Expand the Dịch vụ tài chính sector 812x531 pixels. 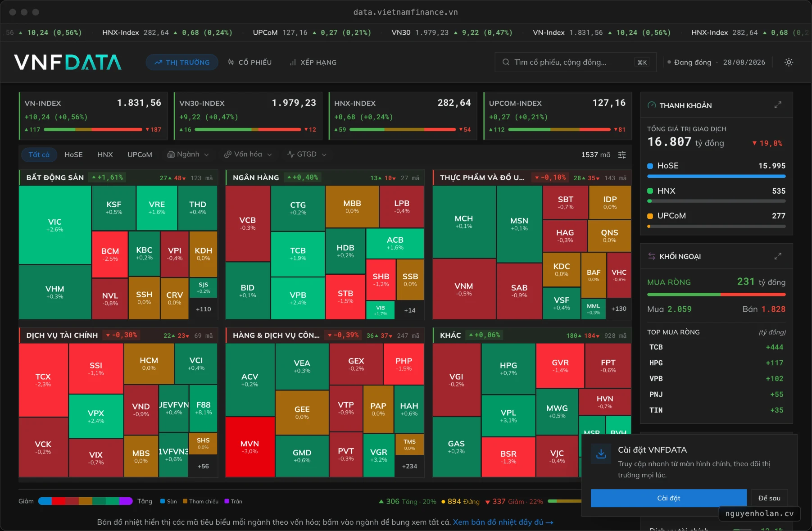(118, 335)
